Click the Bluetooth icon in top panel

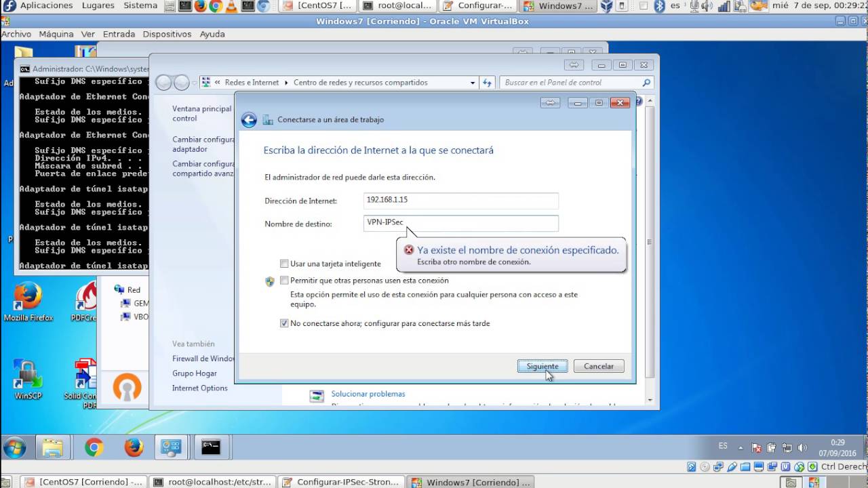[x=659, y=6]
